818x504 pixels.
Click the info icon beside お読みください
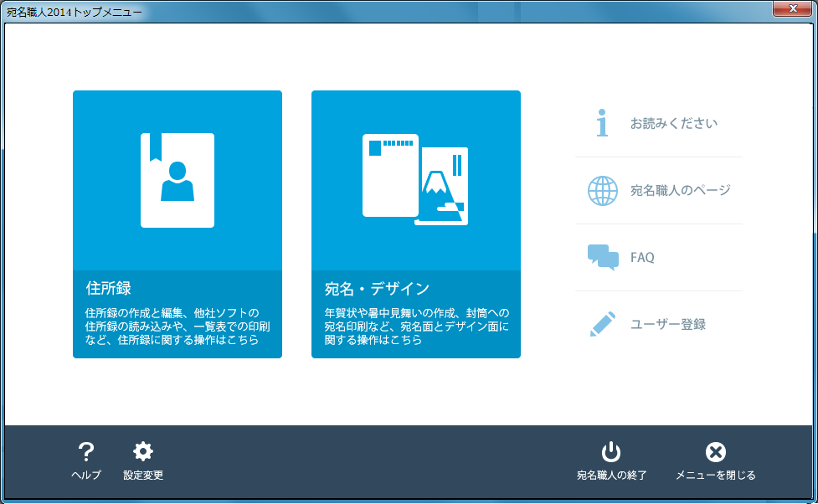(x=602, y=123)
